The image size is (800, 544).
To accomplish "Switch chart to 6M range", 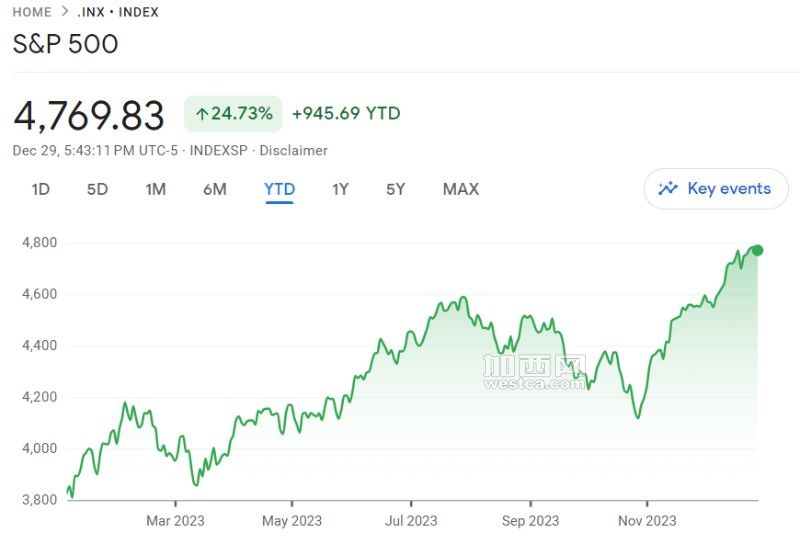I will click(214, 189).
